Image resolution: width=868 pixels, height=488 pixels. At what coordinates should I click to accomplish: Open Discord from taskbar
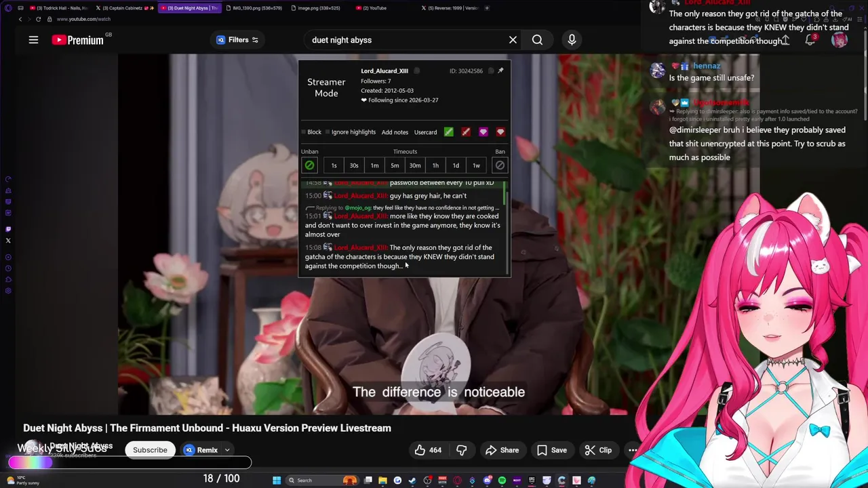(x=487, y=481)
